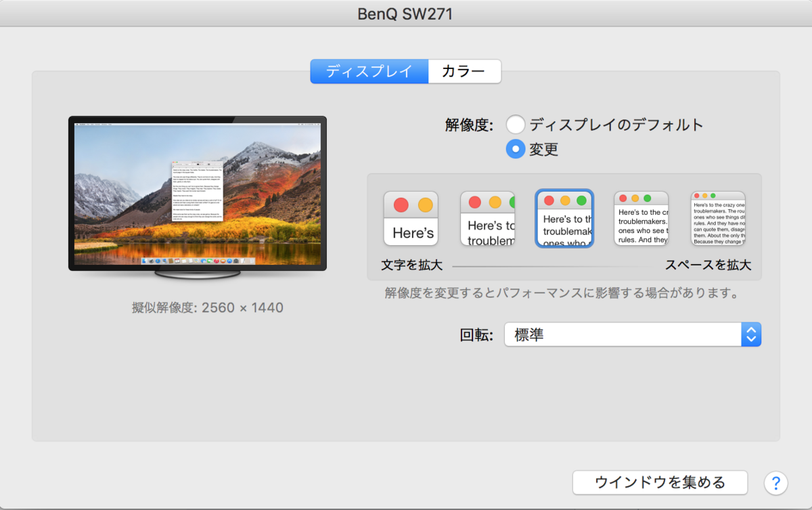812x510 pixels.
Task: Choose the fourth scaling thumbnail
Action: 641,218
